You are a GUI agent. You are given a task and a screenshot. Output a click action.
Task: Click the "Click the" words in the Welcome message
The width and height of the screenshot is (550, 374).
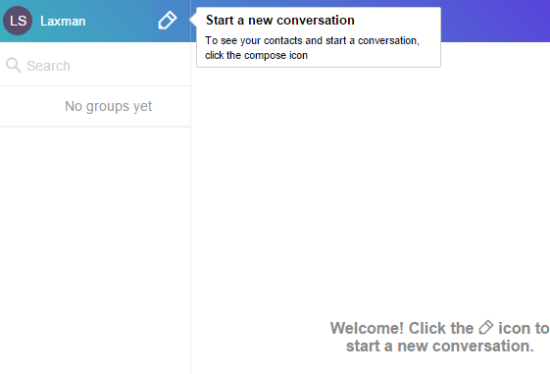441,328
